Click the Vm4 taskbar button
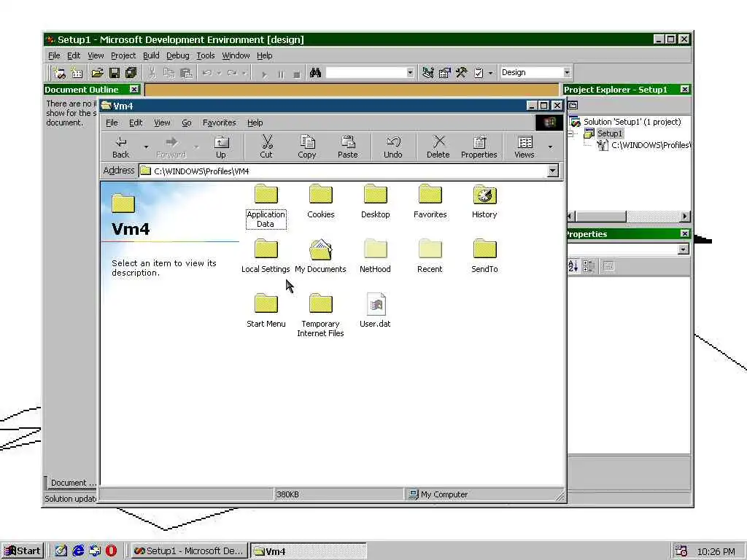The image size is (747, 560). (309, 551)
